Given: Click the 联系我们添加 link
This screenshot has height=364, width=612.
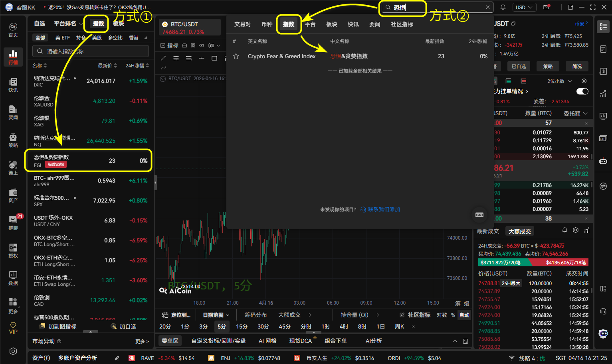Looking at the screenshot, I should point(383,209).
